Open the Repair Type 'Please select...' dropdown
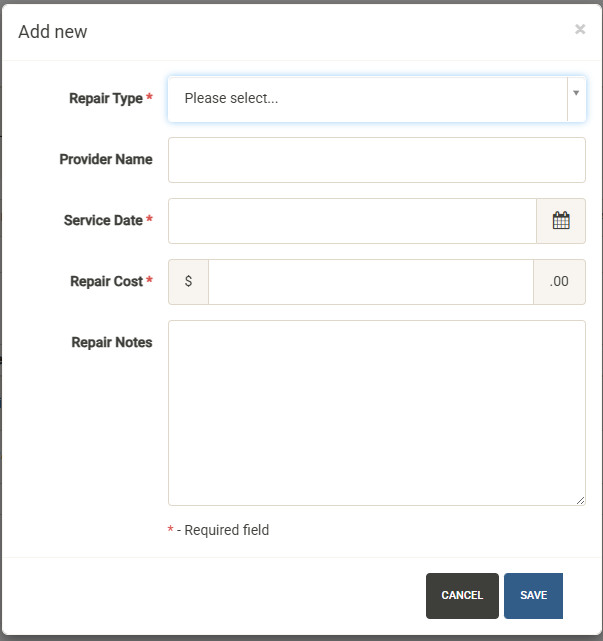Screen dimensions: 603x641 pos(367,99)
